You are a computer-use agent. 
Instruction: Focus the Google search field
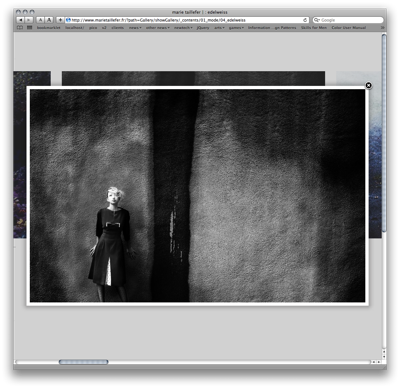click(348, 20)
